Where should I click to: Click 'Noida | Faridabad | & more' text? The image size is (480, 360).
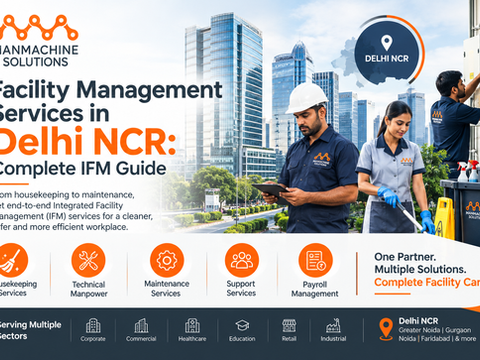[x=437, y=339]
